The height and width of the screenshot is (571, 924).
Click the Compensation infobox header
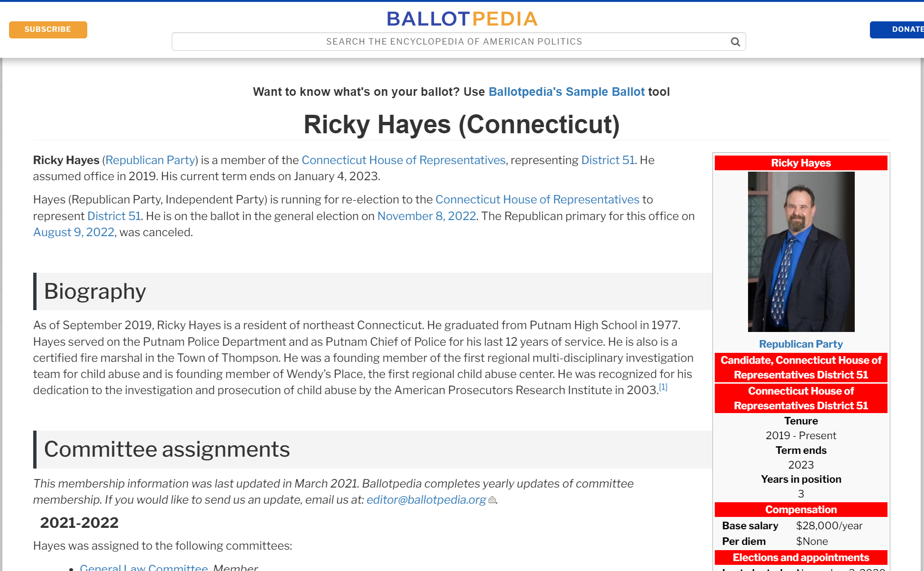801,510
